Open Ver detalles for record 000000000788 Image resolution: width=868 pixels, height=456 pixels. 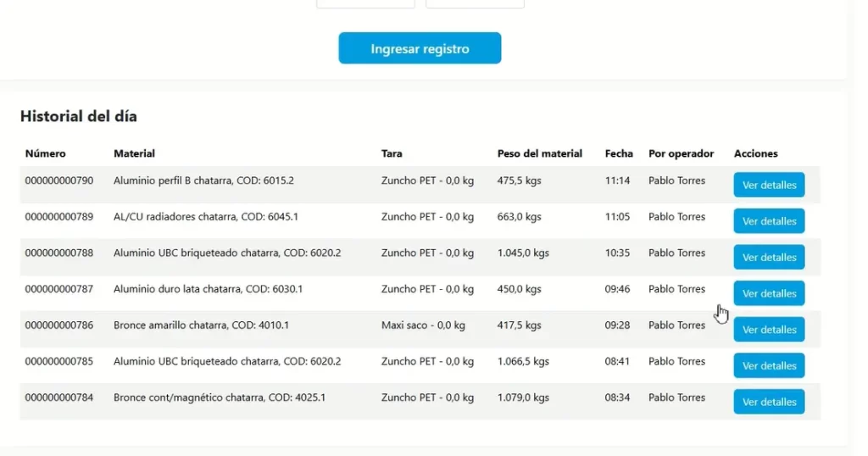pos(769,258)
